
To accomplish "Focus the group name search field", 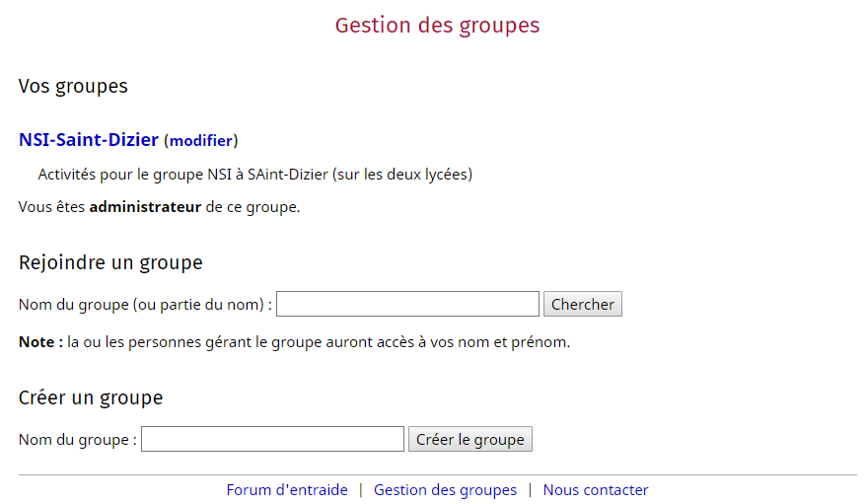I will 407,304.
